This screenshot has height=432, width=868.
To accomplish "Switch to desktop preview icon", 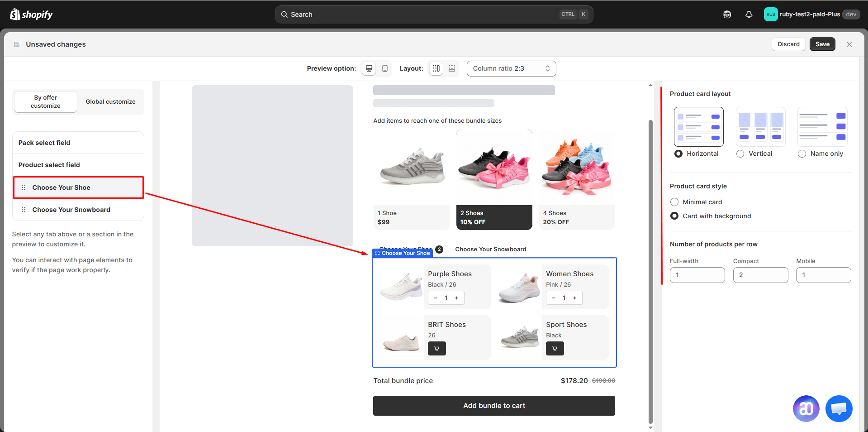I will tap(369, 68).
